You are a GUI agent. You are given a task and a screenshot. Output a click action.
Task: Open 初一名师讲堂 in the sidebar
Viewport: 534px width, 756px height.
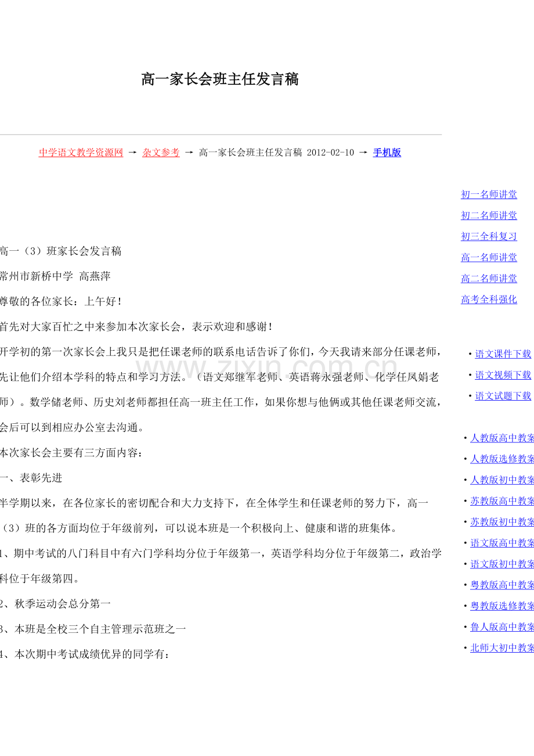click(489, 195)
